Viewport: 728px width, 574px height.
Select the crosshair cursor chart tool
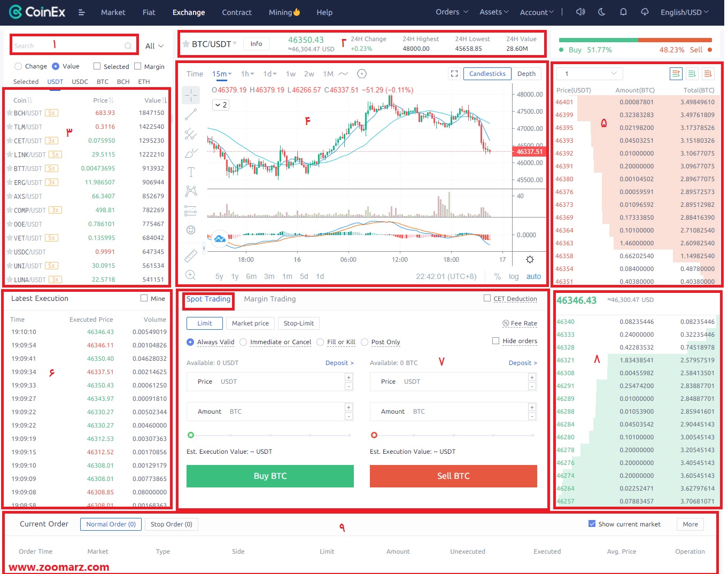coord(191,95)
